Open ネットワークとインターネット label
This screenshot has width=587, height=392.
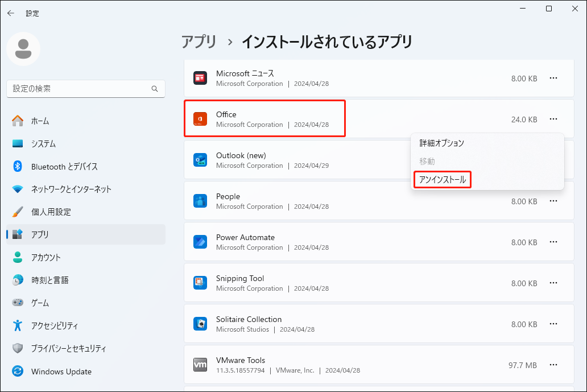(x=71, y=189)
